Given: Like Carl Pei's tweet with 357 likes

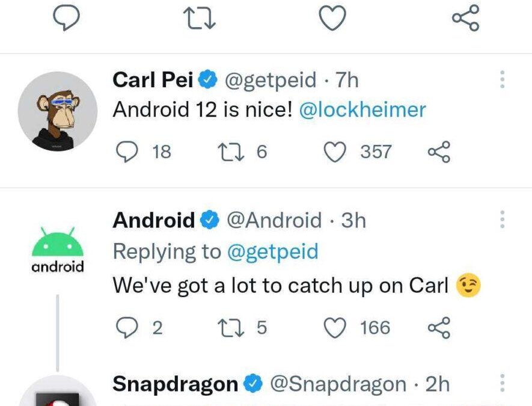Looking at the screenshot, I should click(335, 152).
